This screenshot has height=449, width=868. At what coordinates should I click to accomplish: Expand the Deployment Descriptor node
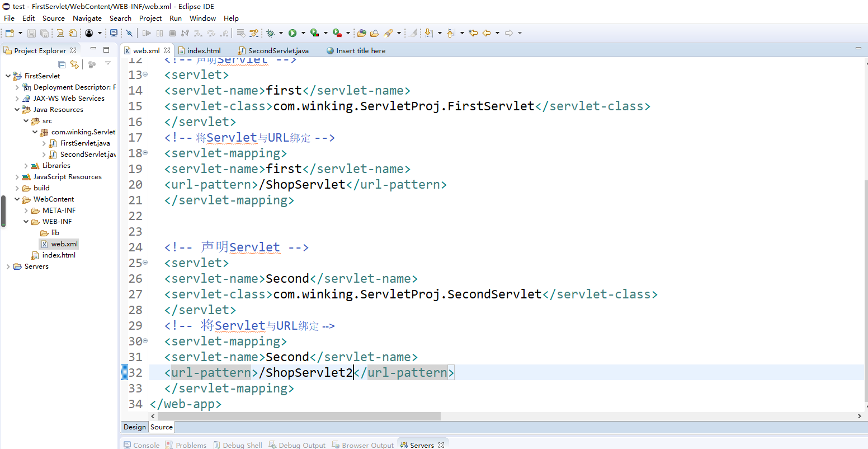click(17, 87)
